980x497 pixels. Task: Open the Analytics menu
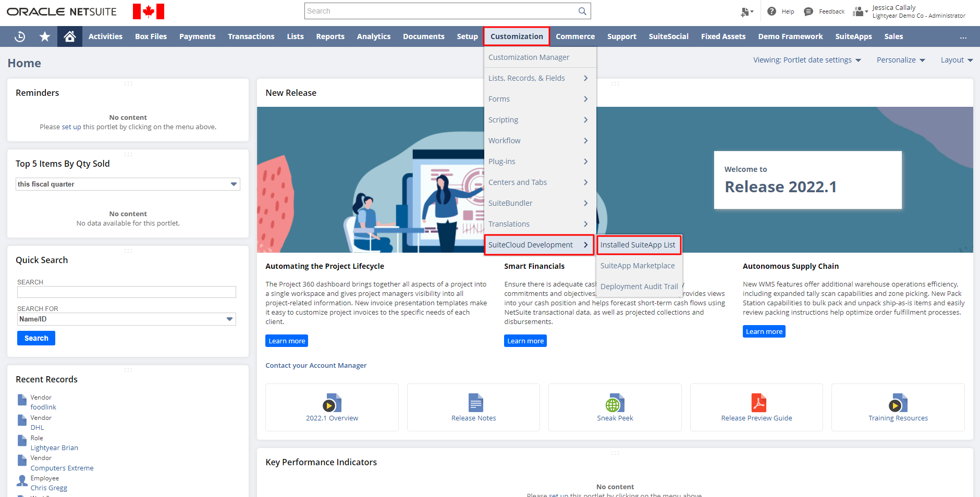coord(374,36)
